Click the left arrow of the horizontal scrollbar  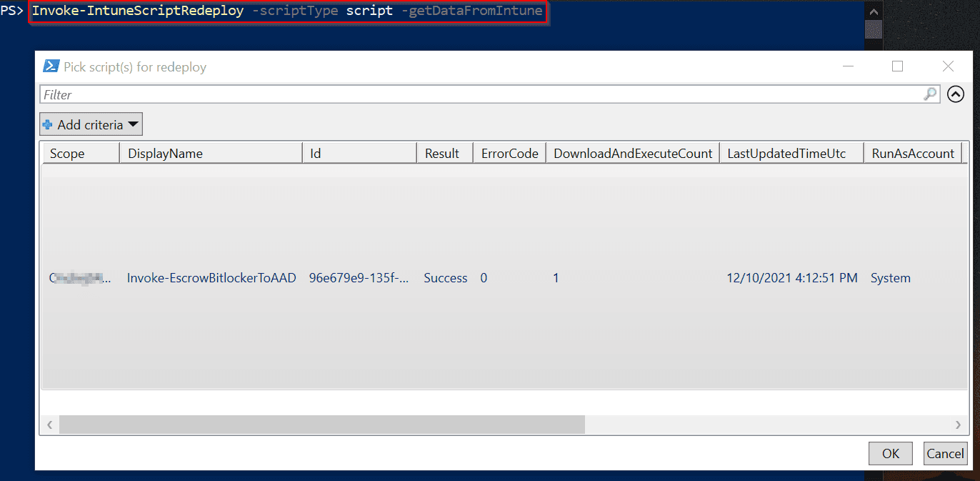(x=49, y=424)
